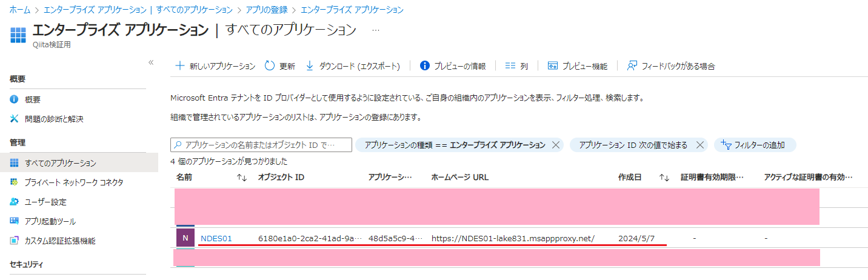Open アプリの登録 breadcrumb link

coord(266,10)
